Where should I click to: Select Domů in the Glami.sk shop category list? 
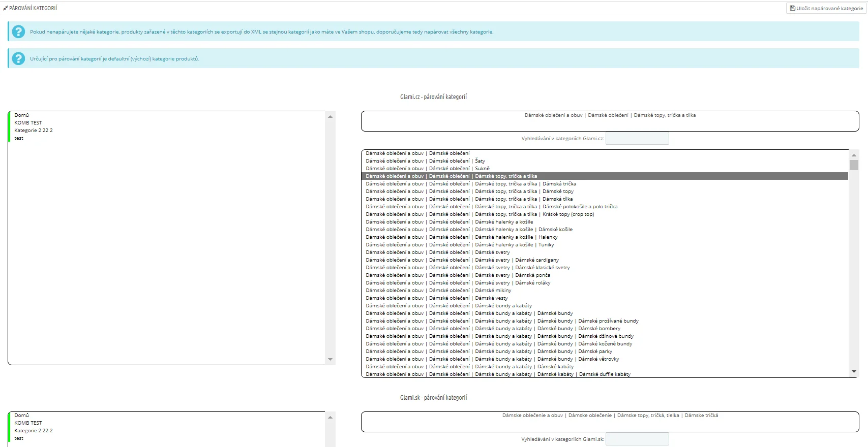(22, 416)
